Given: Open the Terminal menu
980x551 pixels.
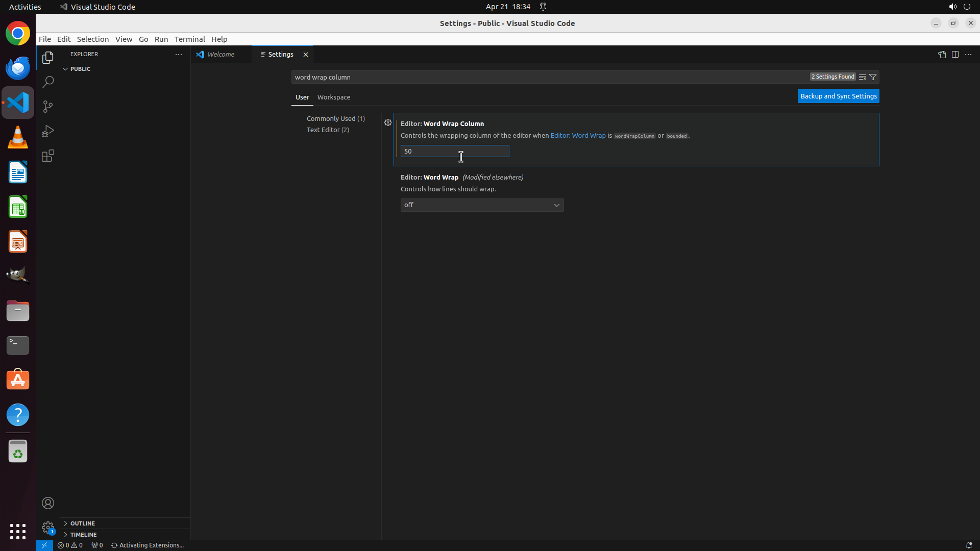Looking at the screenshot, I should click(x=189, y=39).
